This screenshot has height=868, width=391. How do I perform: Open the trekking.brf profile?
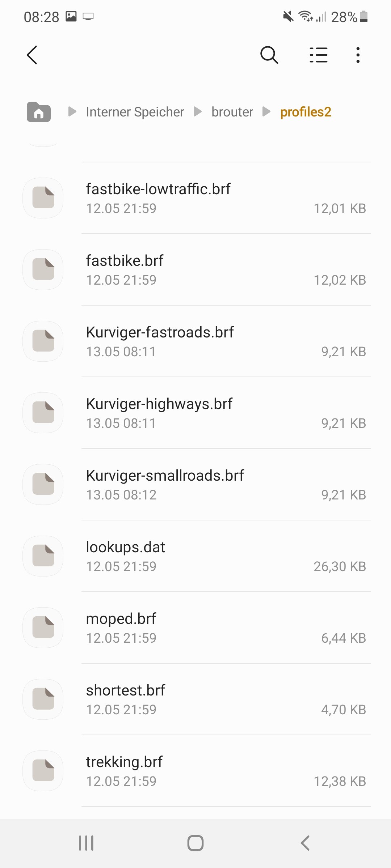(x=124, y=762)
